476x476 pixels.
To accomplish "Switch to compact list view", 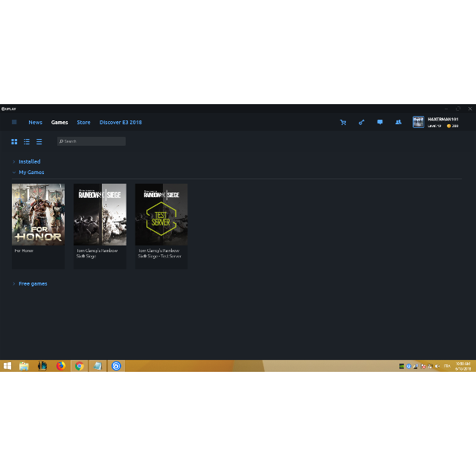I will 39,141.
